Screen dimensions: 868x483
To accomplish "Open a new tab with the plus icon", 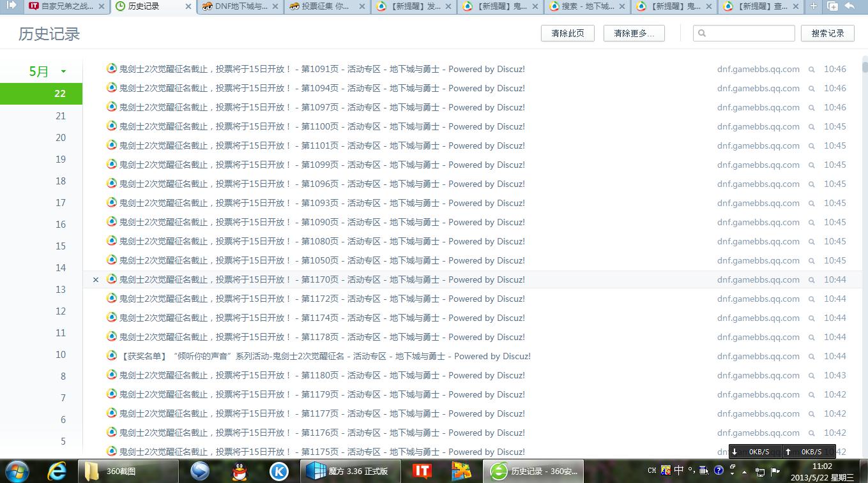I will point(813,6).
